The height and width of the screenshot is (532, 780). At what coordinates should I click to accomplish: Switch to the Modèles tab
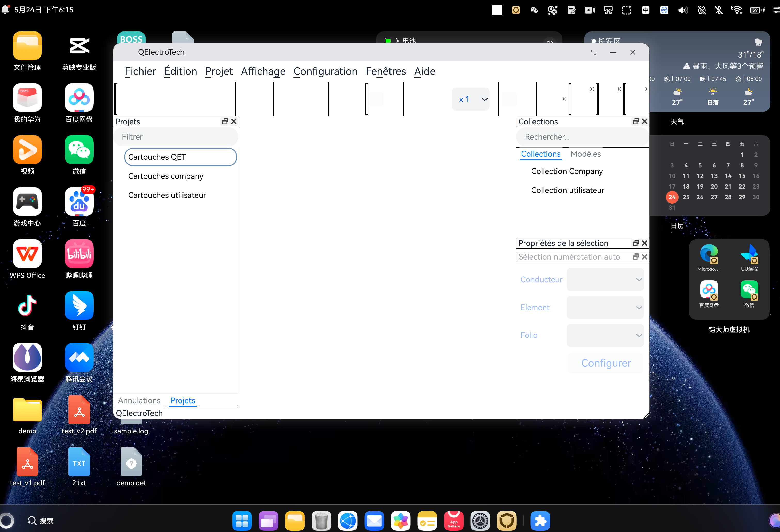click(x=585, y=154)
